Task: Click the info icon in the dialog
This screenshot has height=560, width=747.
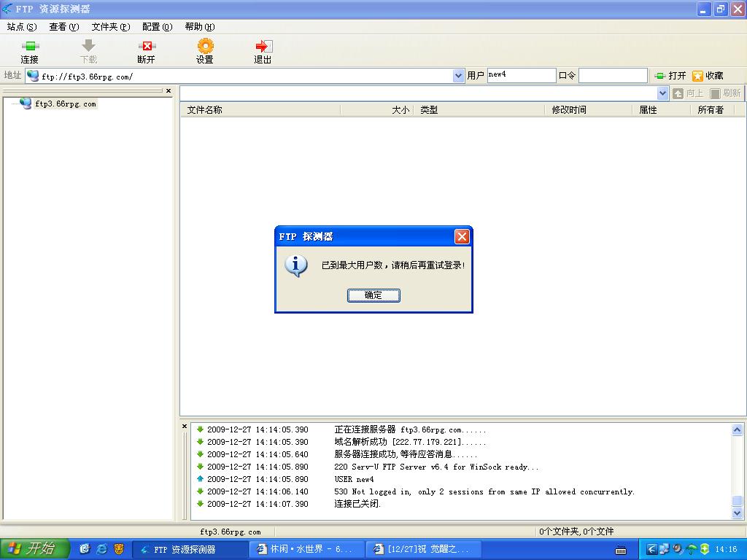Action: click(x=296, y=265)
